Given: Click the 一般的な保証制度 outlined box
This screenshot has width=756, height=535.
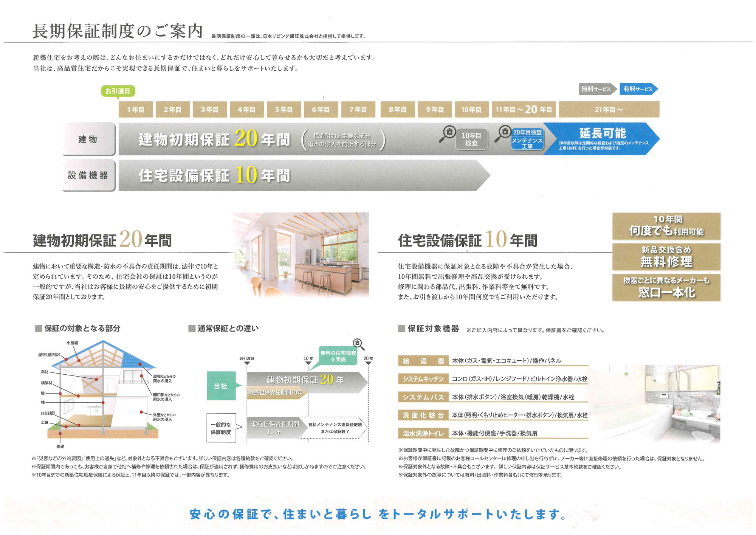Looking at the screenshot, I should [x=221, y=428].
